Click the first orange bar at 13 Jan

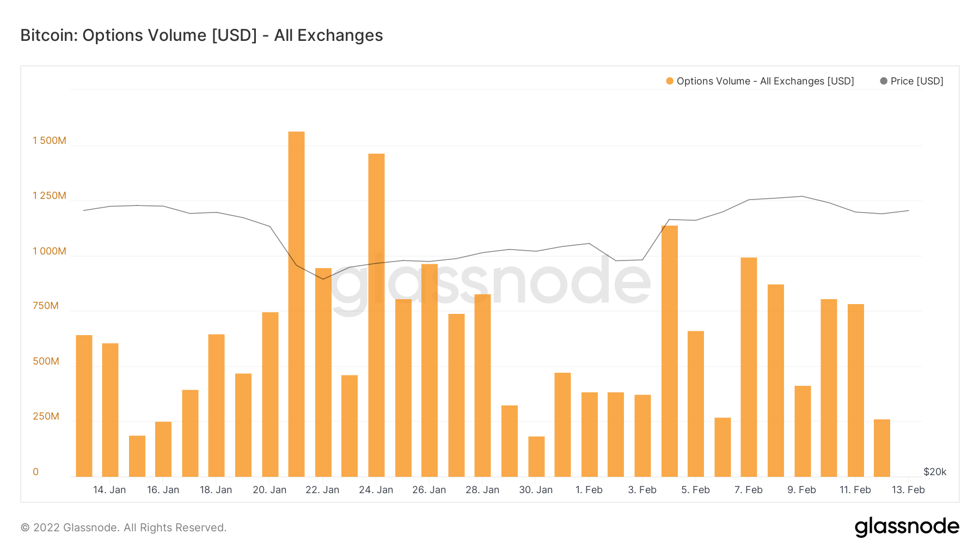(x=84, y=406)
